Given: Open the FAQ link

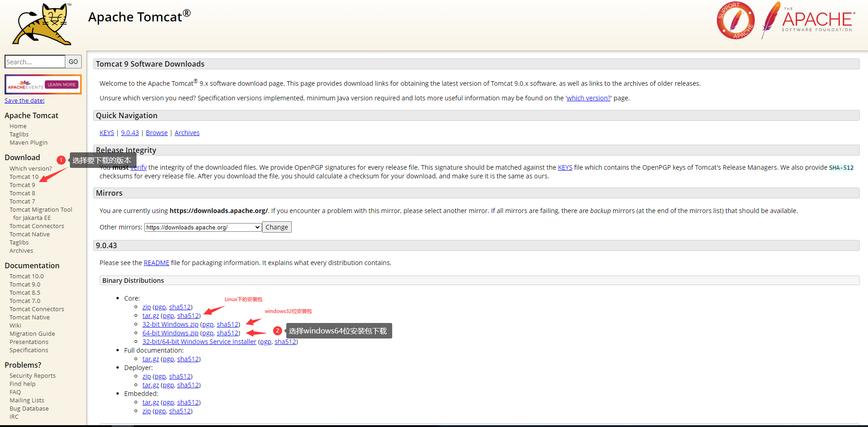Looking at the screenshot, I should 15,392.
